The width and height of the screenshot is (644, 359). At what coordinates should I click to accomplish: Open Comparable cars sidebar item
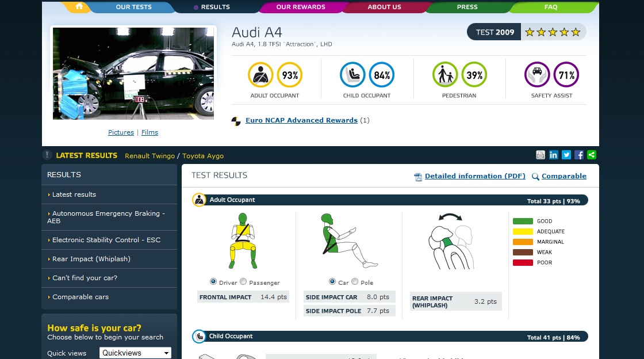click(109, 297)
